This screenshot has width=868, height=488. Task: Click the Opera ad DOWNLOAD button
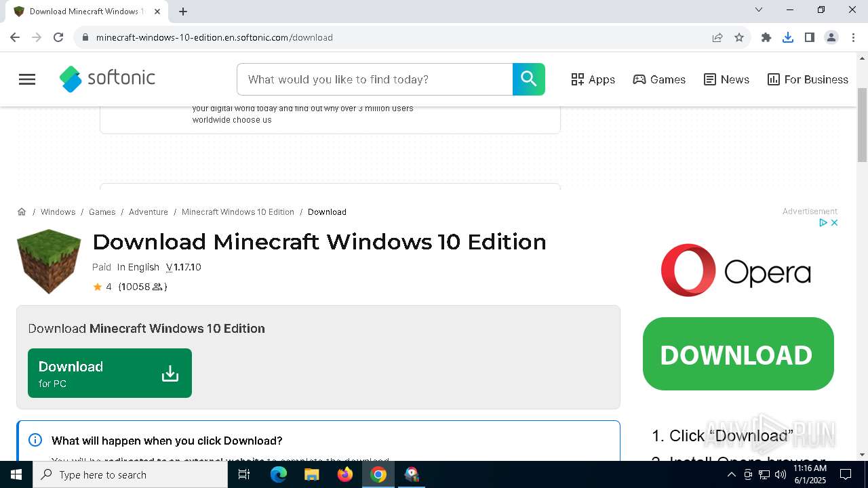[738, 354]
